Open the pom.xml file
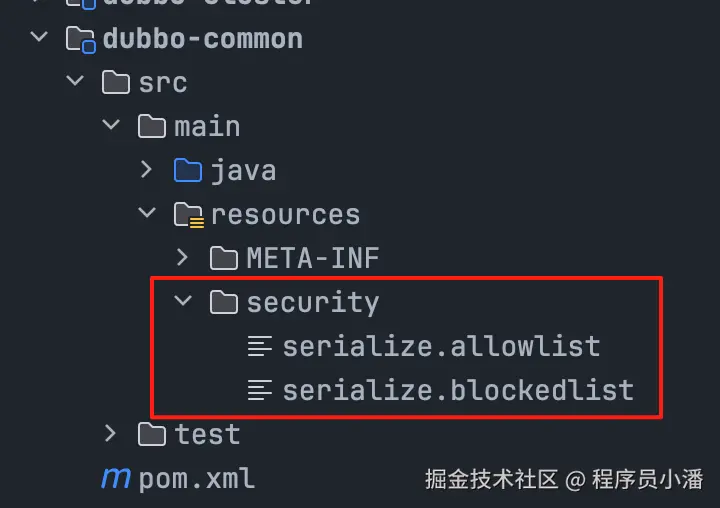Viewport: 720px width, 508px height. (x=197, y=480)
